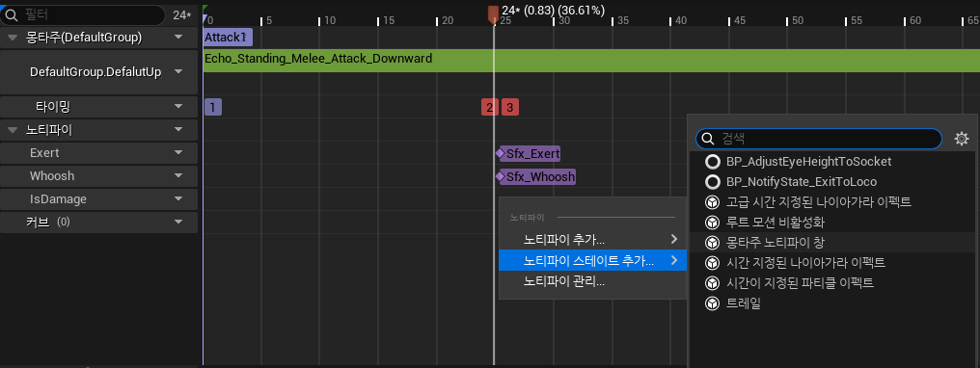Open the Whoosh track dropdown
980x368 pixels.
178,176
